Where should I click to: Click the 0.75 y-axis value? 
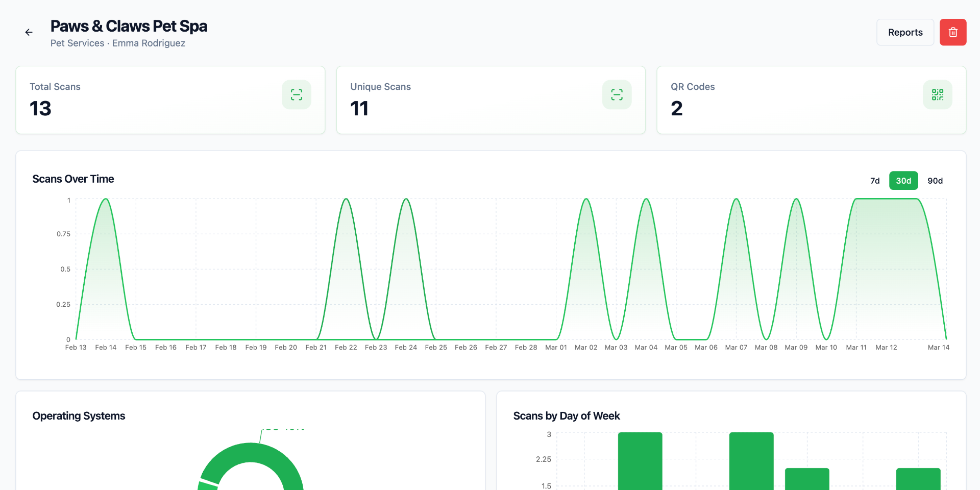coord(63,234)
